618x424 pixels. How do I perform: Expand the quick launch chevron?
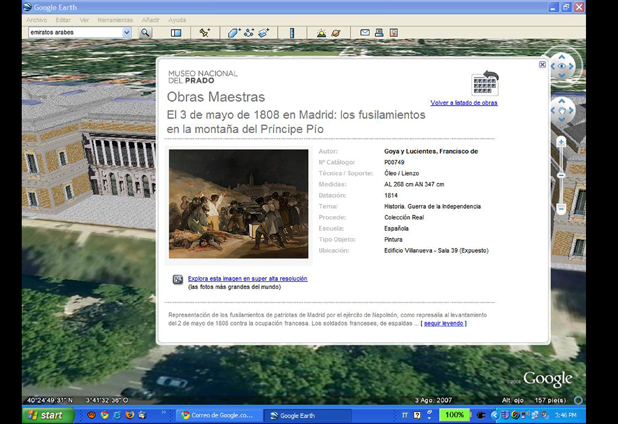point(164,413)
